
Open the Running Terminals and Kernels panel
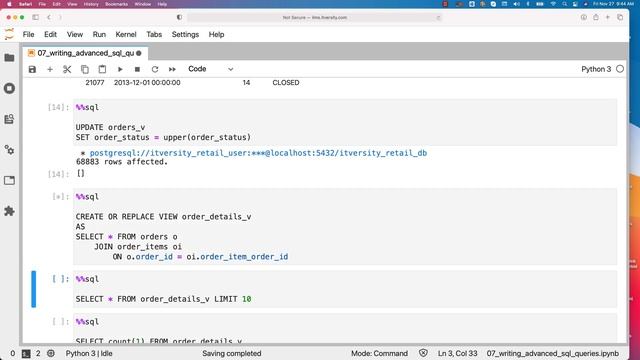9,88
